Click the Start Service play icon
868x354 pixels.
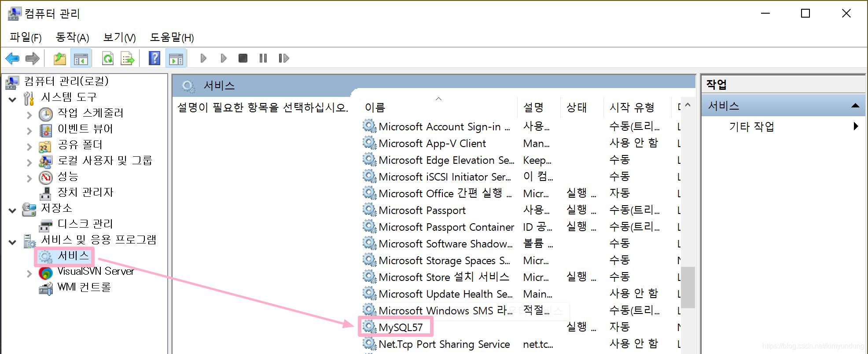point(203,58)
